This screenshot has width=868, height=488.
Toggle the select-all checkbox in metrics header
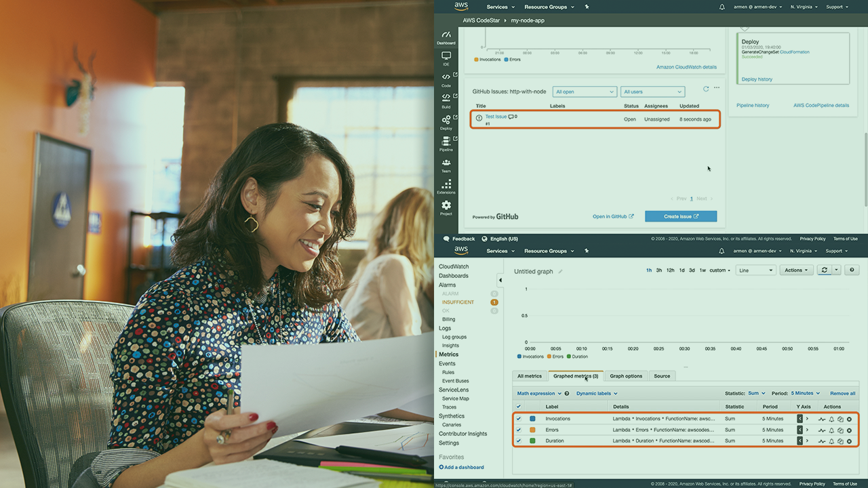519,407
